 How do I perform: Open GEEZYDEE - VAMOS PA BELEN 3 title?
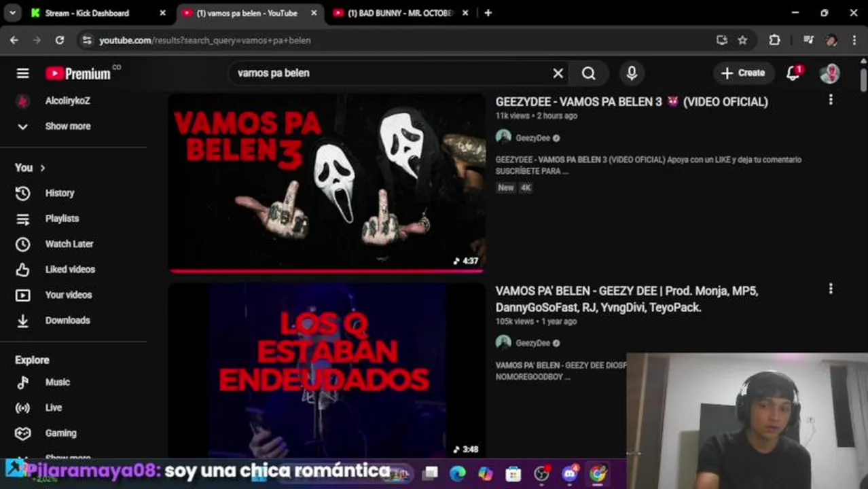click(x=632, y=102)
